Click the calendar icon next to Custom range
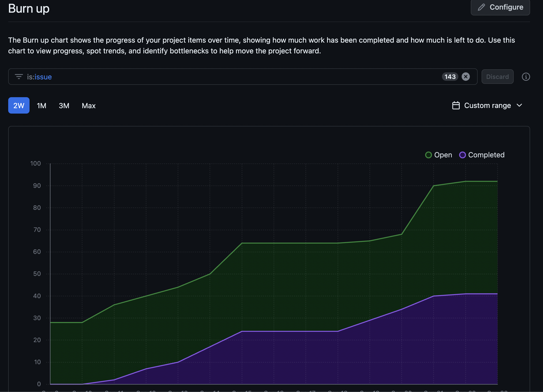Image resolution: width=543 pixels, height=392 pixels. (x=456, y=105)
